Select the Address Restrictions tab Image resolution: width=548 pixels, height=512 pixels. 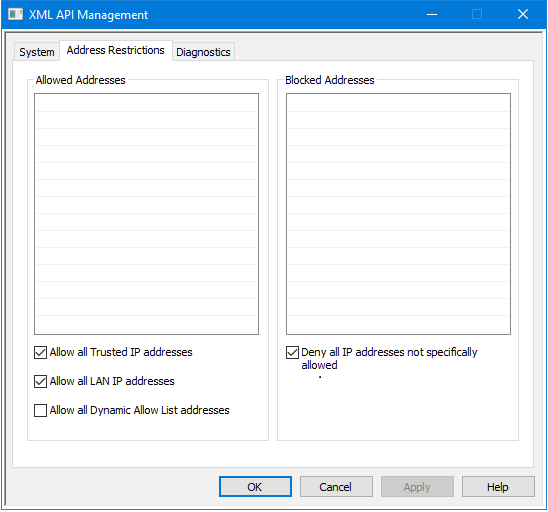[116, 50]
